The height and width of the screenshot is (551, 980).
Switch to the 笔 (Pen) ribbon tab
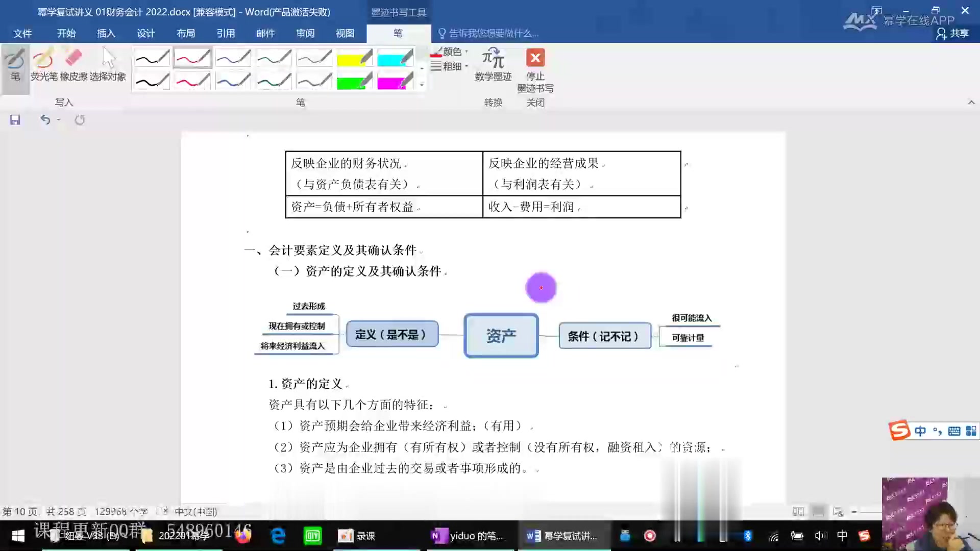397,32
